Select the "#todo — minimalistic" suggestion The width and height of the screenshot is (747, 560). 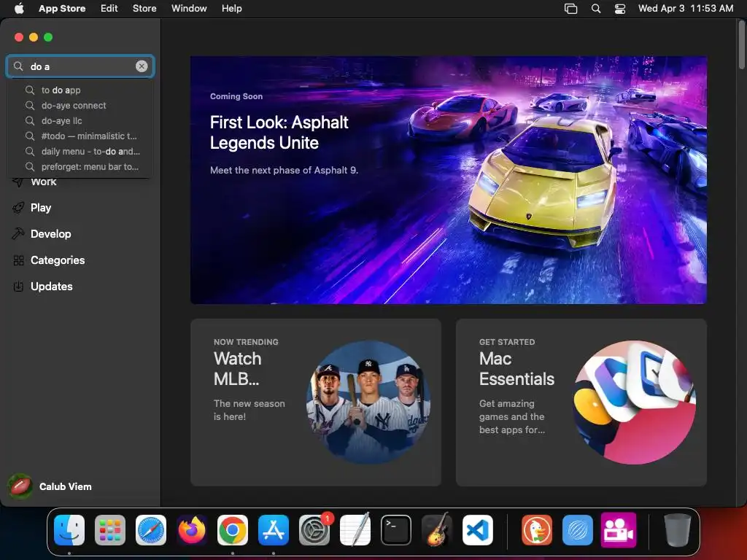coord(80,136)
